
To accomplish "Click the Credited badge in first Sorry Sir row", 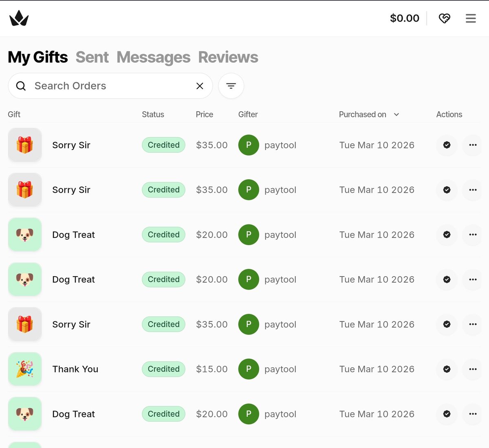I will pyautogui.click(x=163, y=145).
